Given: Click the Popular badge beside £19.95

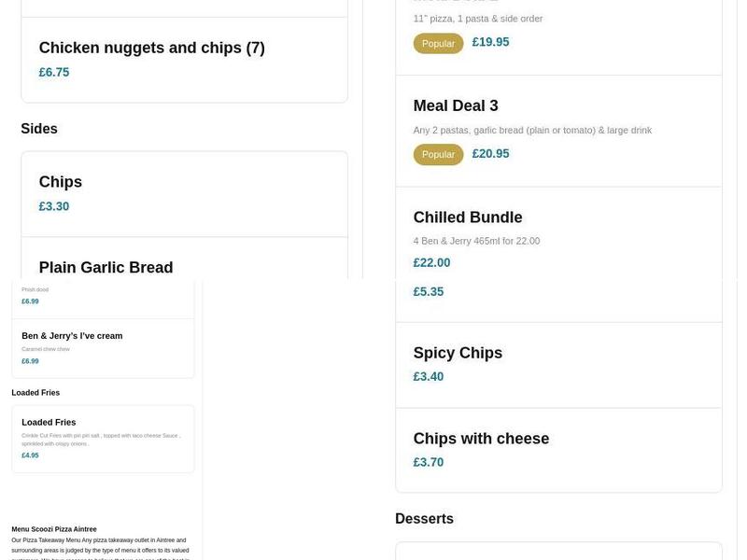Looking at the screenshot, I should click(x=438, y=43).
